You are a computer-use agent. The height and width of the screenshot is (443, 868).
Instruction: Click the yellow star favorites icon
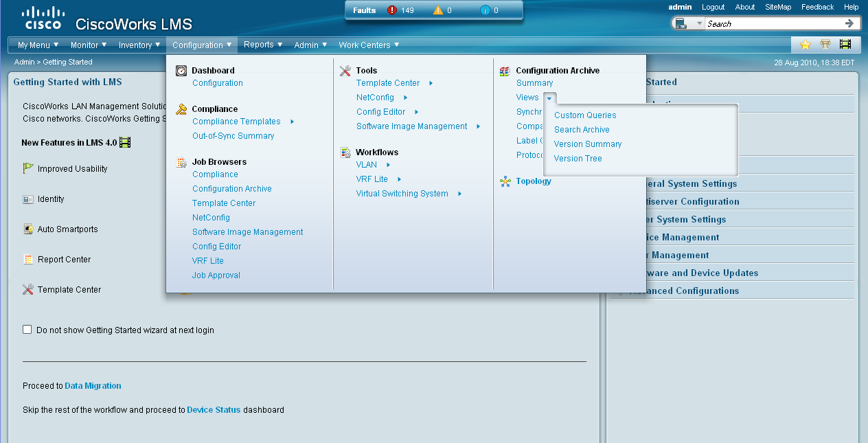(x=806, y=45)
